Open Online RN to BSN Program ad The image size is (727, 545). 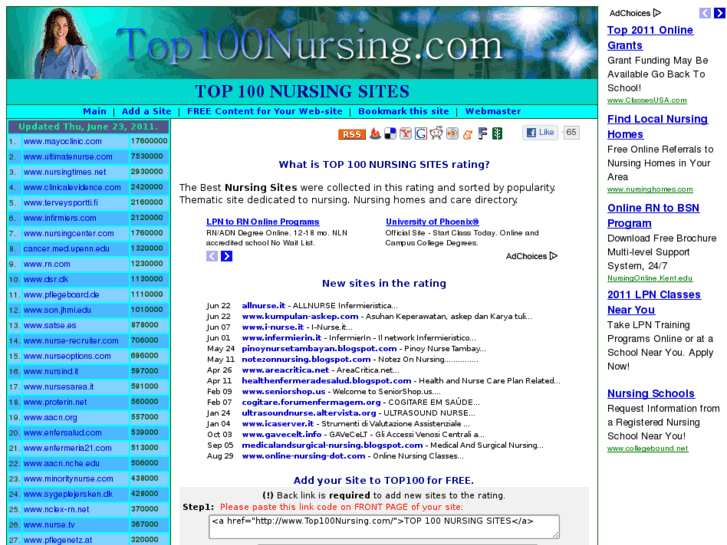point(653,216)
